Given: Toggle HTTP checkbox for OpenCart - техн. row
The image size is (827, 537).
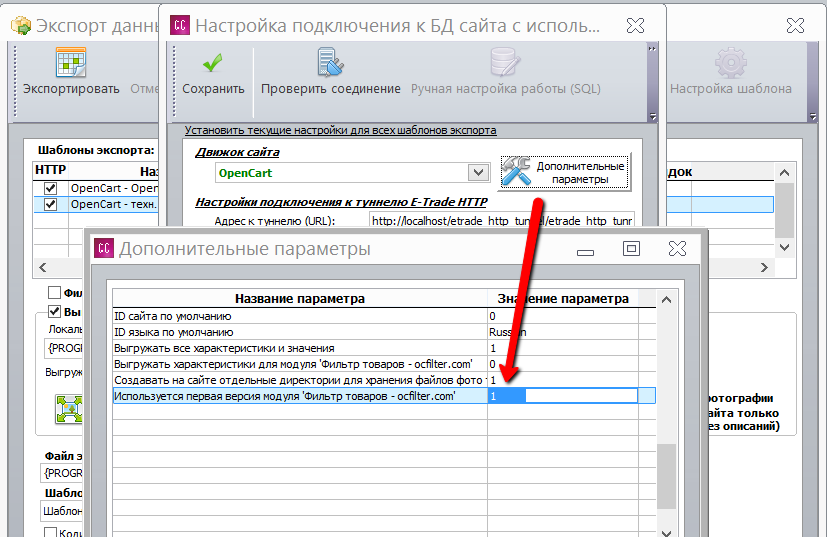Looking at the screenshot, I should click(x=51, y=204).
